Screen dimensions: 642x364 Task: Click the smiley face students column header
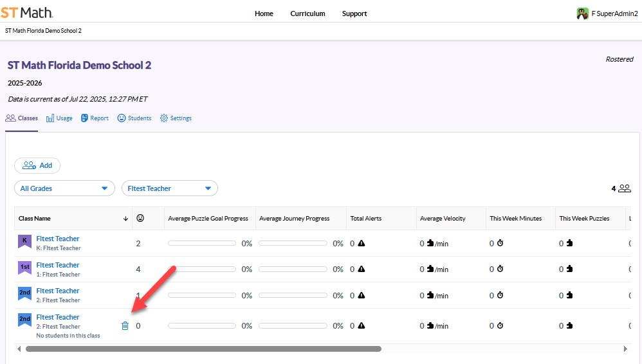140,219
